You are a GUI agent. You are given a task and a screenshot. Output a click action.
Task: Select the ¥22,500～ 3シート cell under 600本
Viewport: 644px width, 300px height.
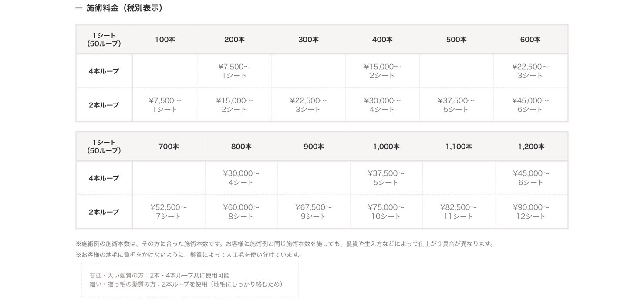click(x=530, y=71)
